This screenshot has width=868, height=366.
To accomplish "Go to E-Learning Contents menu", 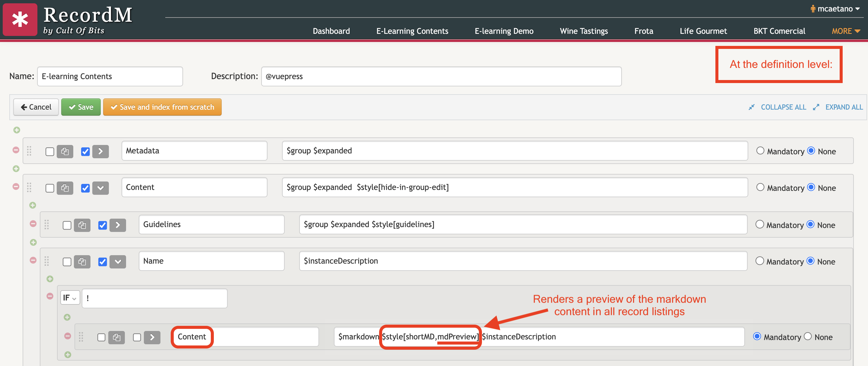I will point(412,31).
